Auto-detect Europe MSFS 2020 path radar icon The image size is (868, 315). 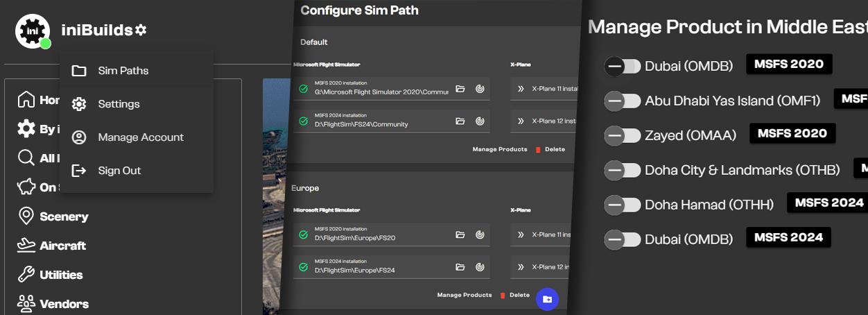click(x=480, y=235)
